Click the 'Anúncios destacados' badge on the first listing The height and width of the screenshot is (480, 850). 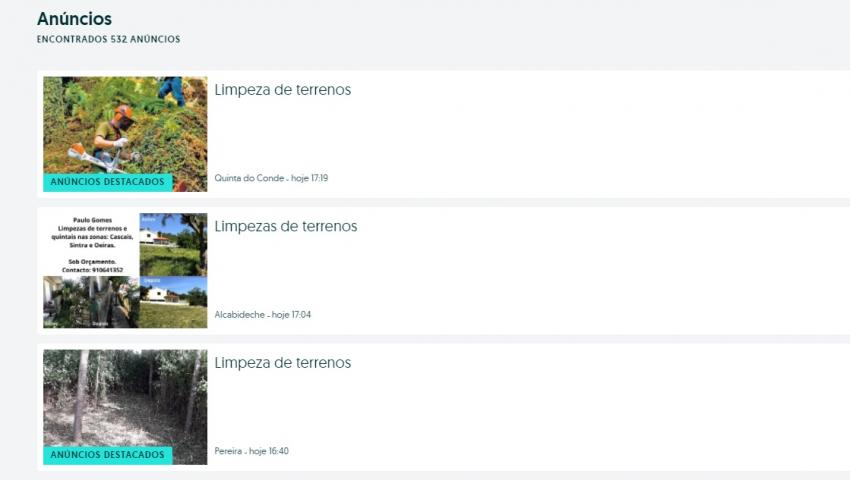click(107, 182)
